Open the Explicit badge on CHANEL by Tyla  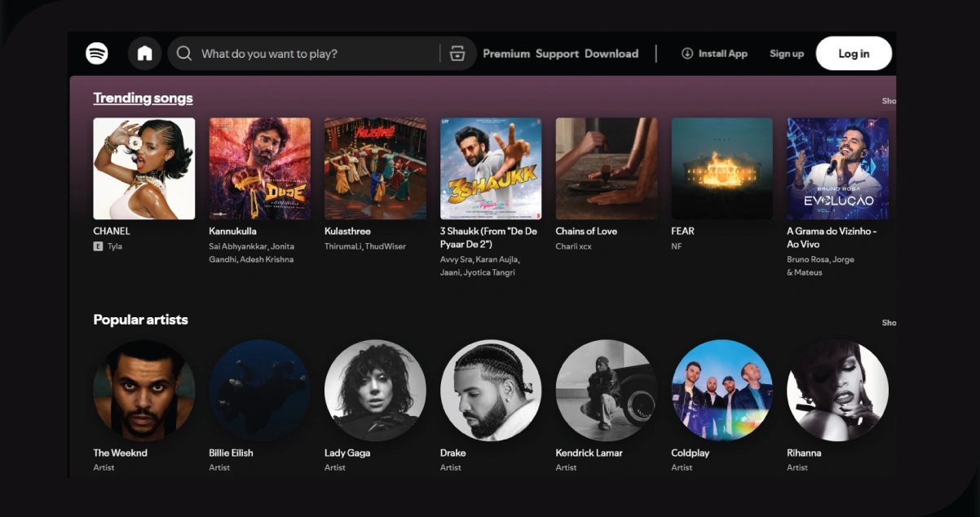(x=98, y=245)
